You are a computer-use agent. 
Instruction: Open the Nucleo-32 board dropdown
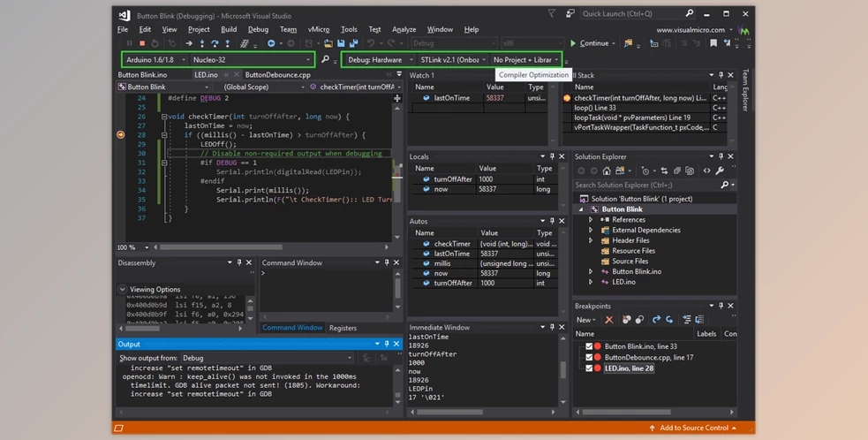pyautogui.click(x=252, y=60)
